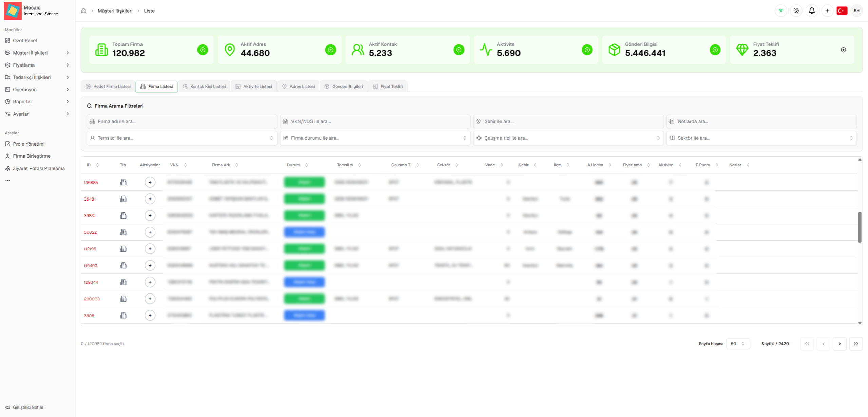Switch to Kontak Kişi Listesi tab
The width and height of the screenshot is (868, 417).
pyautogui.click(x=204, y=86)
